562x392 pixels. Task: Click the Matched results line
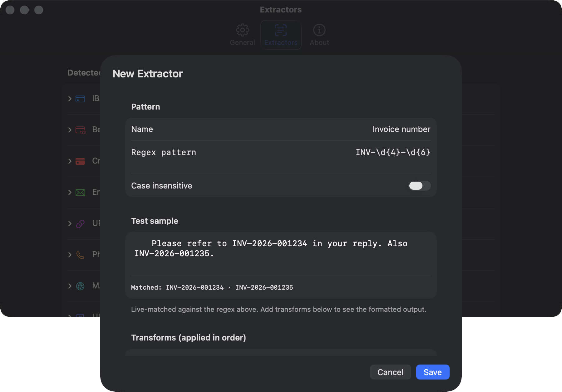click(212, 287)
